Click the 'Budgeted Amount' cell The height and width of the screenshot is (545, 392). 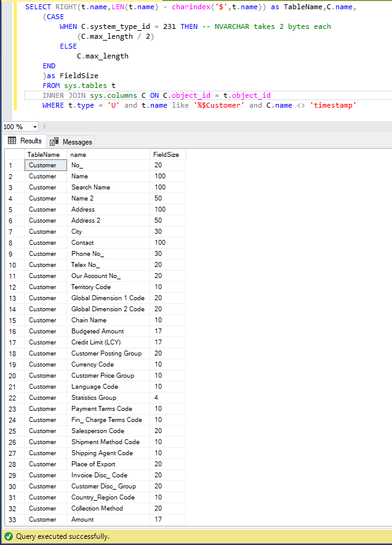[108, 331]
